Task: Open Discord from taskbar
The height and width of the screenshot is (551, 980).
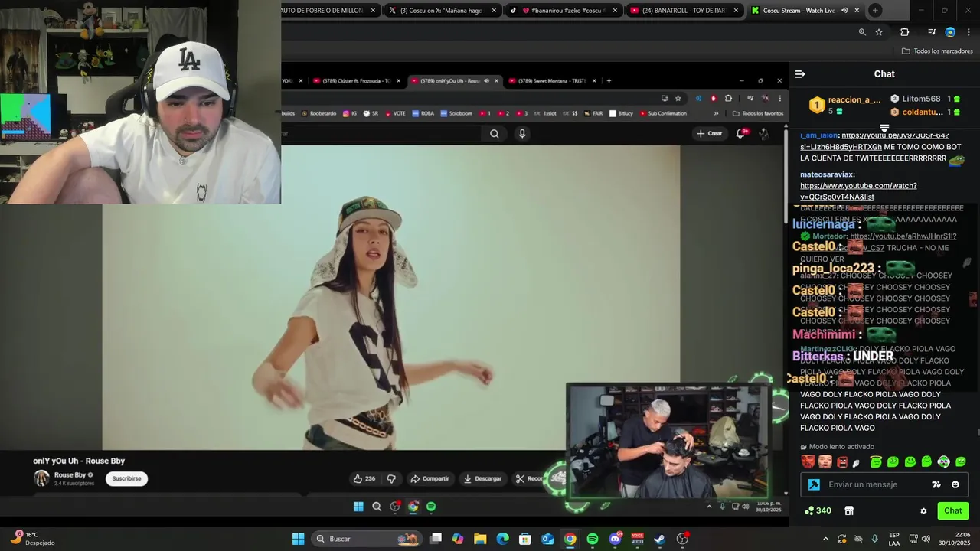Action: click(615, 539)
